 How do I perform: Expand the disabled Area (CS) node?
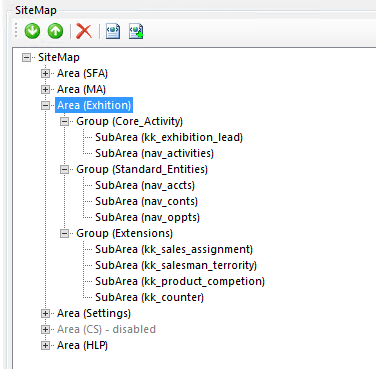(45, 330)
